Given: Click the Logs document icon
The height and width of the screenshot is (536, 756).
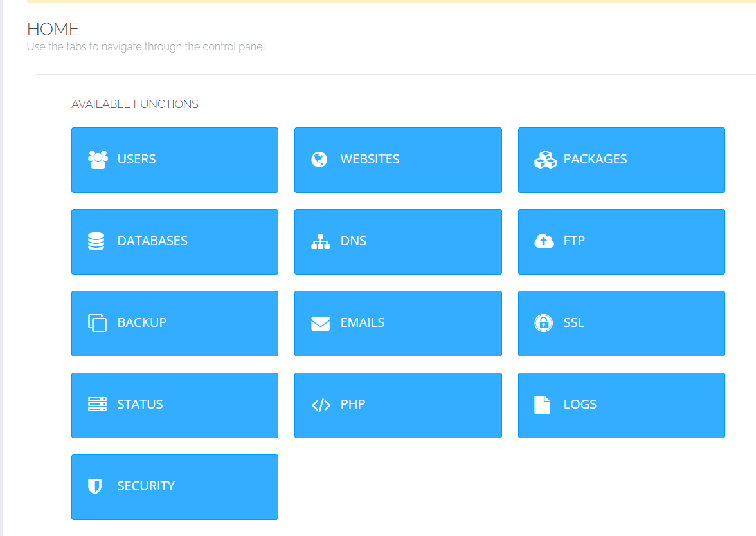Looking at the screenshot, I should 543,404.
